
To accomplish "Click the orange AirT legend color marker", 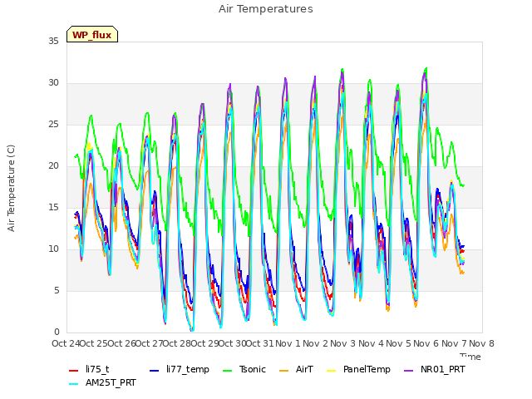I will click(284, 370).
